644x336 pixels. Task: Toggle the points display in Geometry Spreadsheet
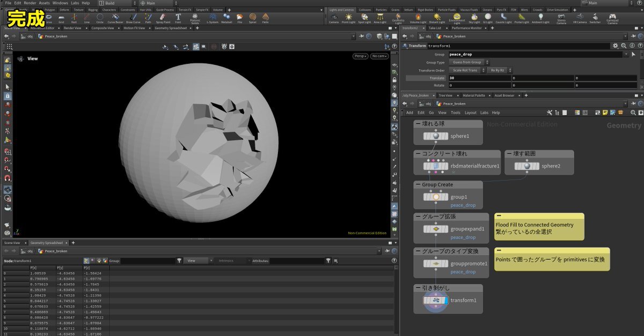[87, 261]
